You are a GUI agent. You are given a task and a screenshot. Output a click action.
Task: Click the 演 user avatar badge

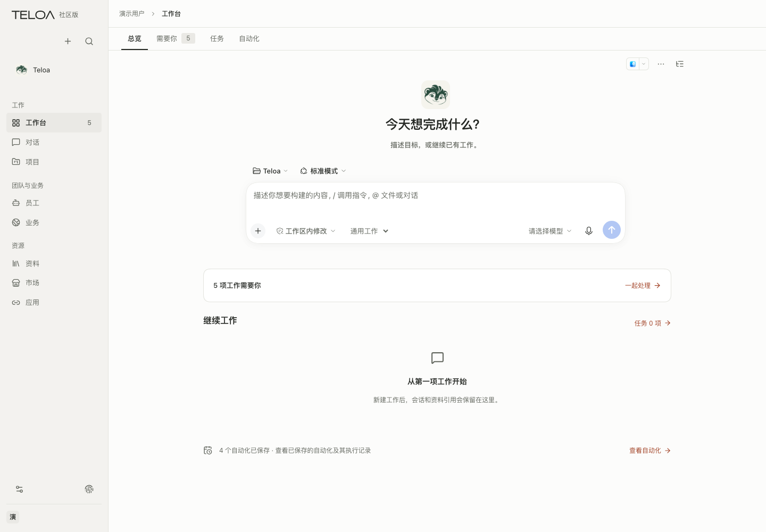[13, 517]
